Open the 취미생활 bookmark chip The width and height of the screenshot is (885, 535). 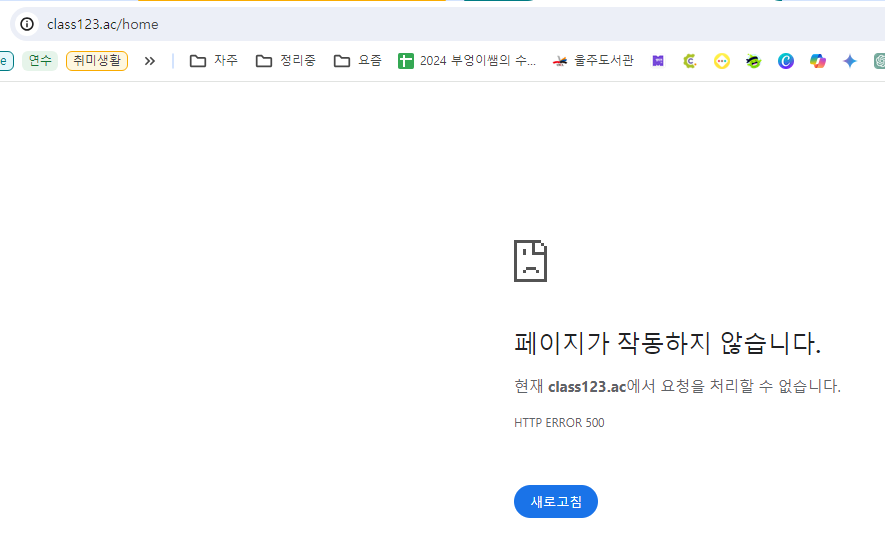[x=97, y=61]
